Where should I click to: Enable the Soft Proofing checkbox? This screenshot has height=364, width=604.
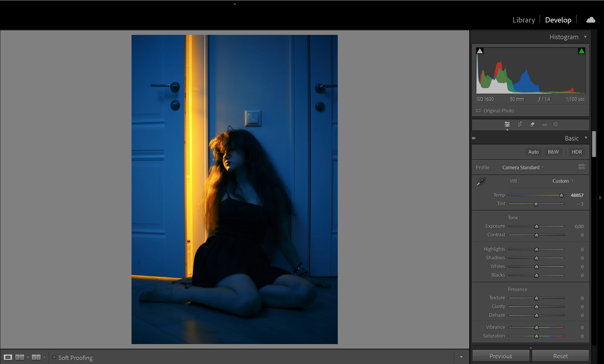click(x=54, y=357)
